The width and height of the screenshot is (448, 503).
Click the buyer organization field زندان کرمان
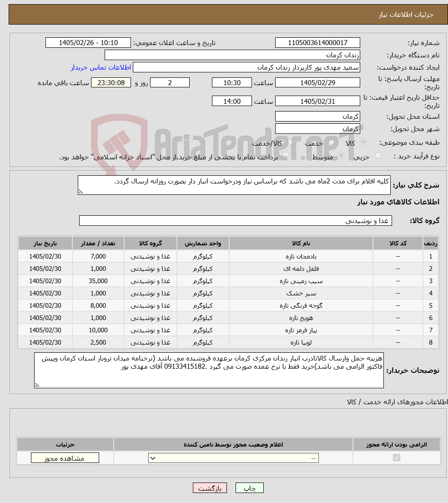pyautogui.click(x=232, y=55)
